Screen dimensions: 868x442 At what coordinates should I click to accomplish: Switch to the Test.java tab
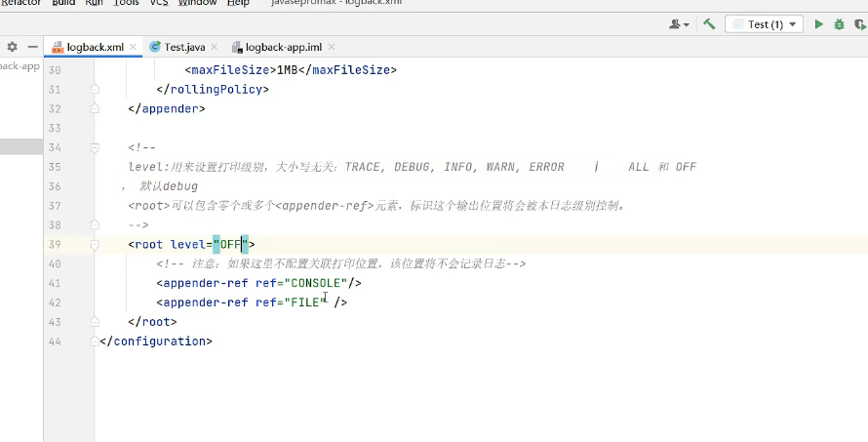[x=184, y=47]
